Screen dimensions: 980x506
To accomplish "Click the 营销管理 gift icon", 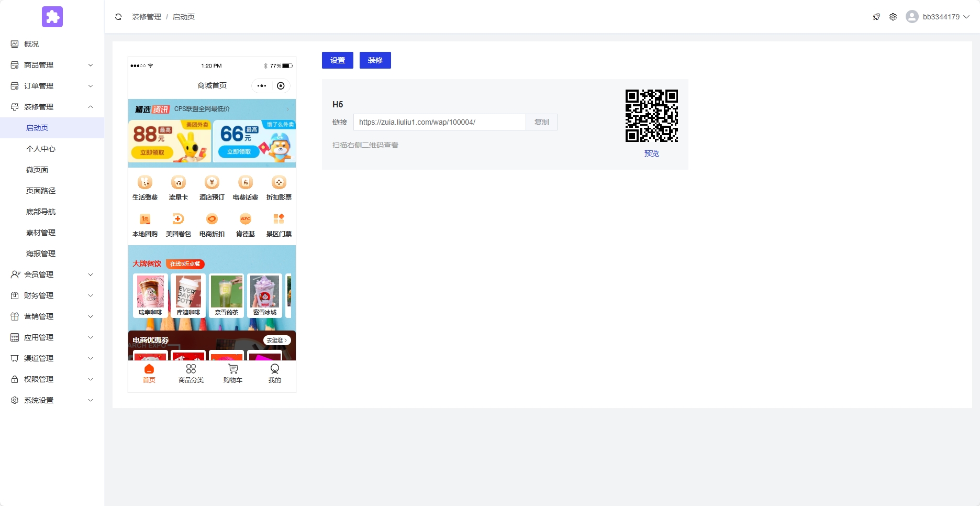I will (x=15, y=316).
